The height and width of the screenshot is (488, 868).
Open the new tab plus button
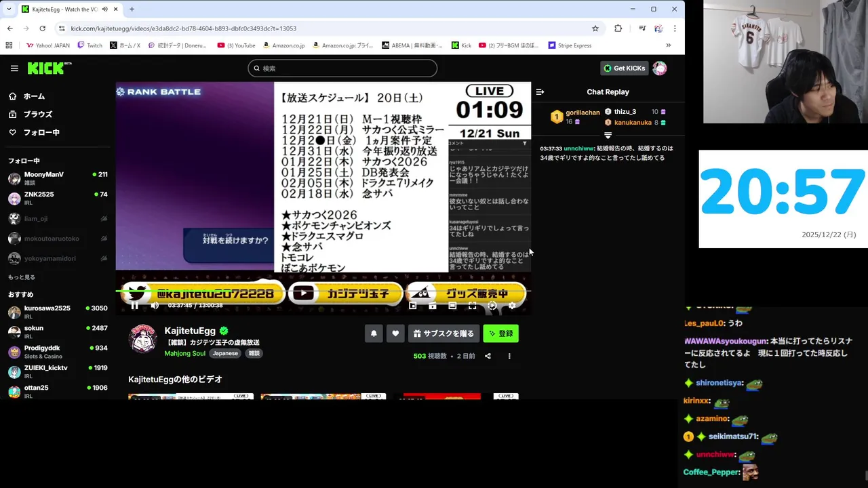pyautogui.click(x=132, y=9)
